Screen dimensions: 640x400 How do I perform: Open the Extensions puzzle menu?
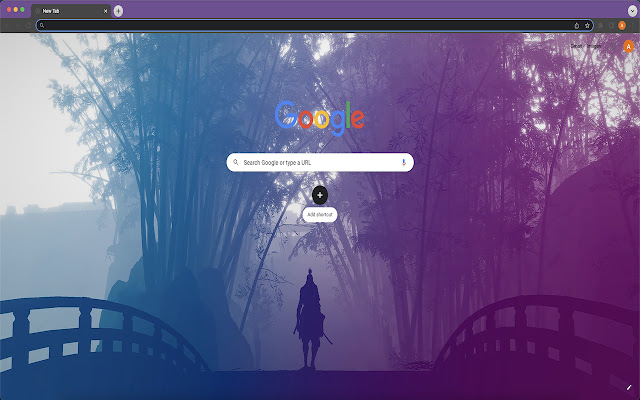tap(601, 25)
